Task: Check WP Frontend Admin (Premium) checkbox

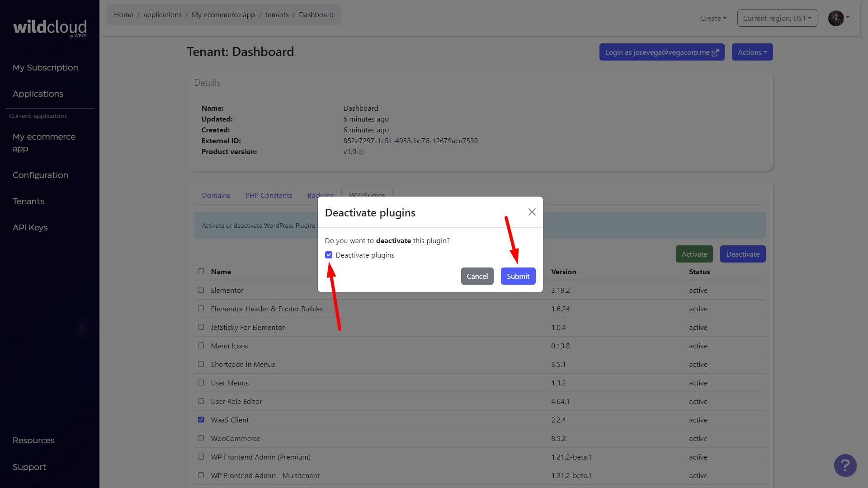Action: [201, 457]
